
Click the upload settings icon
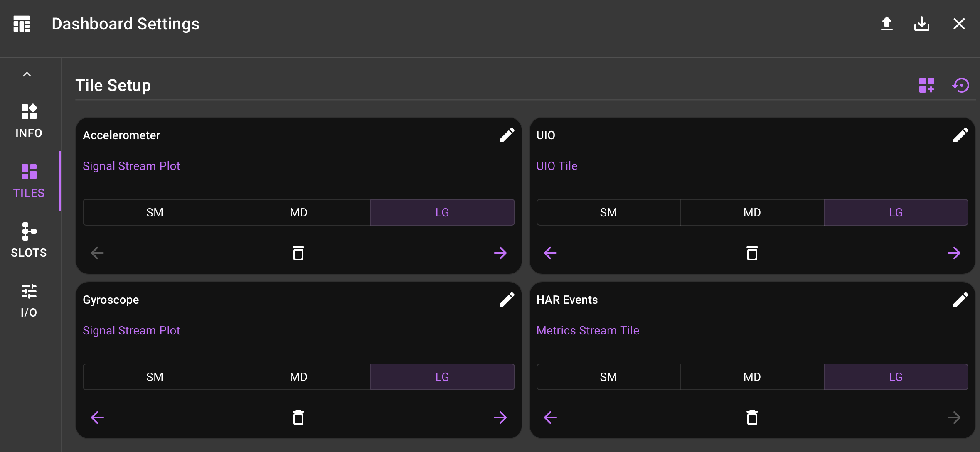(x=886, y=24)
